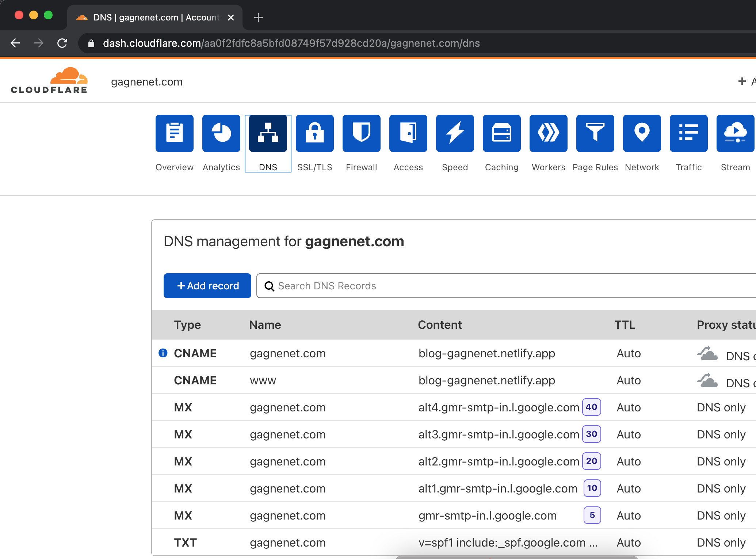756x559 pixels.
Task: Click the search magnifier icon
Action: [x=270, y=286]
